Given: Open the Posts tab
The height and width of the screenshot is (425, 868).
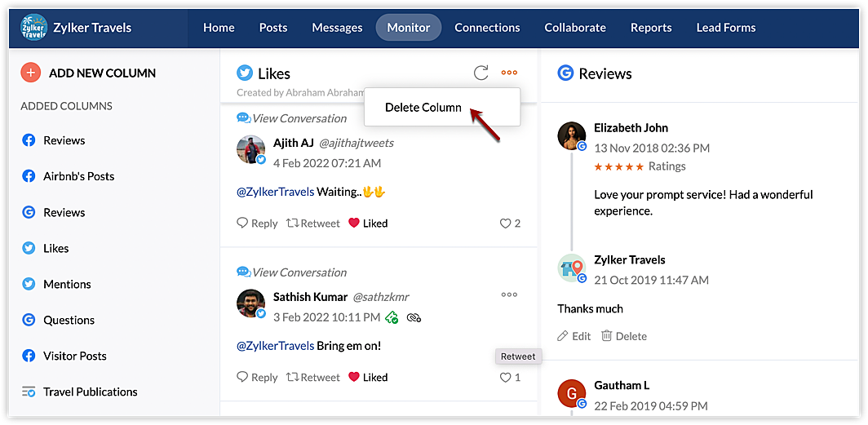Looking at the screenshot, I should [273, 27].
